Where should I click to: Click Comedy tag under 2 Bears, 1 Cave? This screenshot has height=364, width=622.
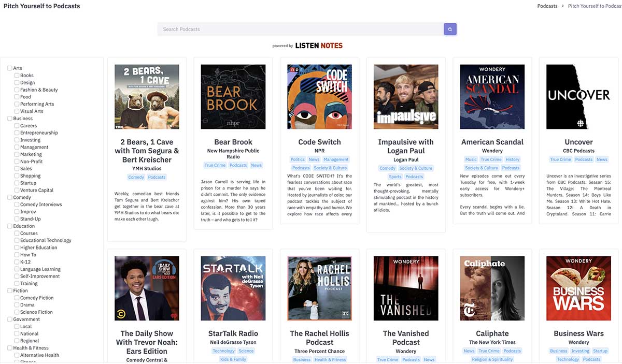pyautogui.click(x=136, y=177)
